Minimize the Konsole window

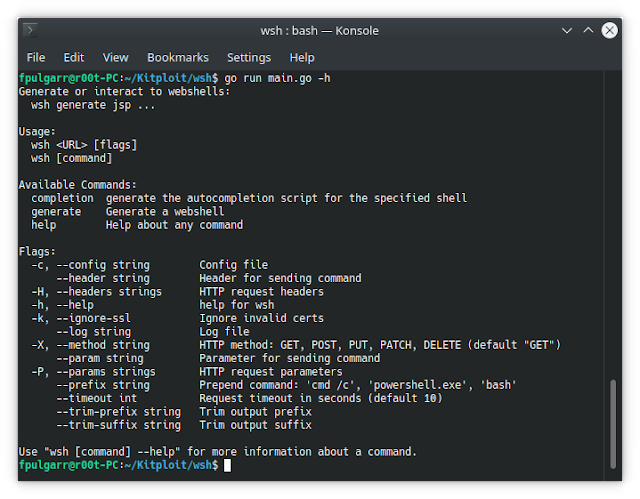[x=567, y=31]
